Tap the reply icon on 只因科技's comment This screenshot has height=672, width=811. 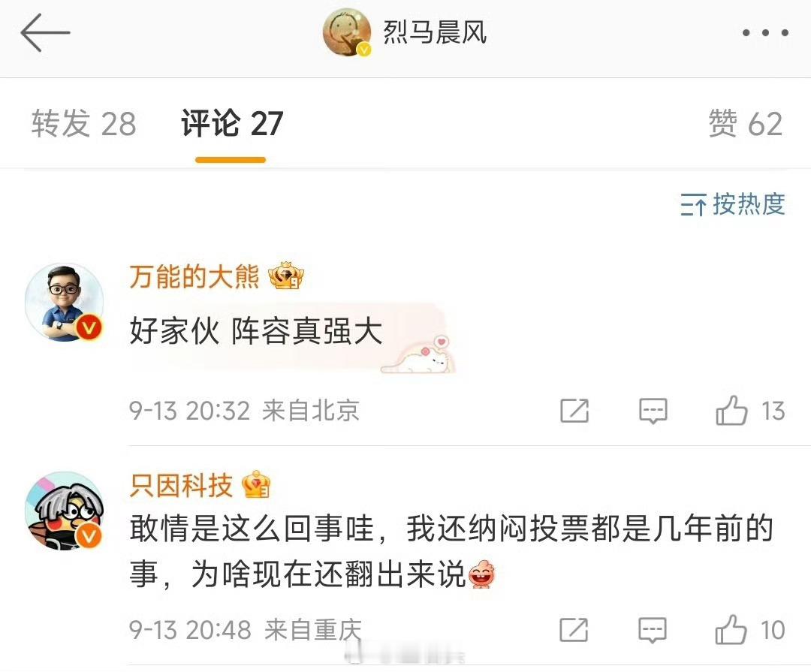(653, 630)
